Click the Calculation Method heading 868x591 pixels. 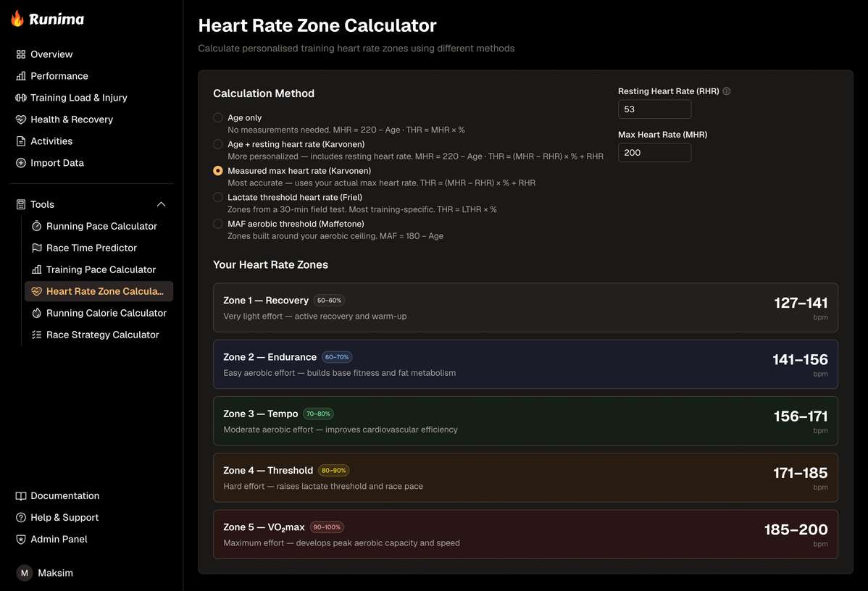tap(264, 93)
